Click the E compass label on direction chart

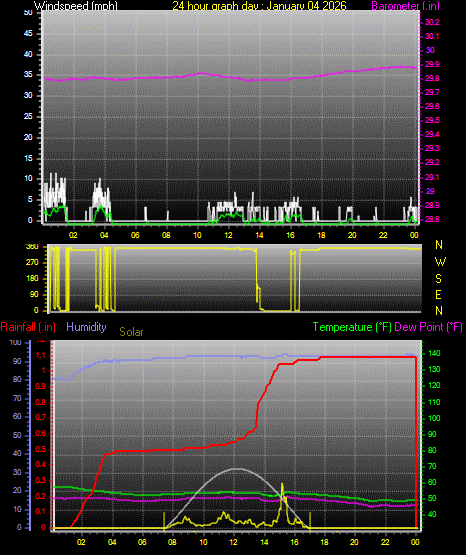coord(438,294)
